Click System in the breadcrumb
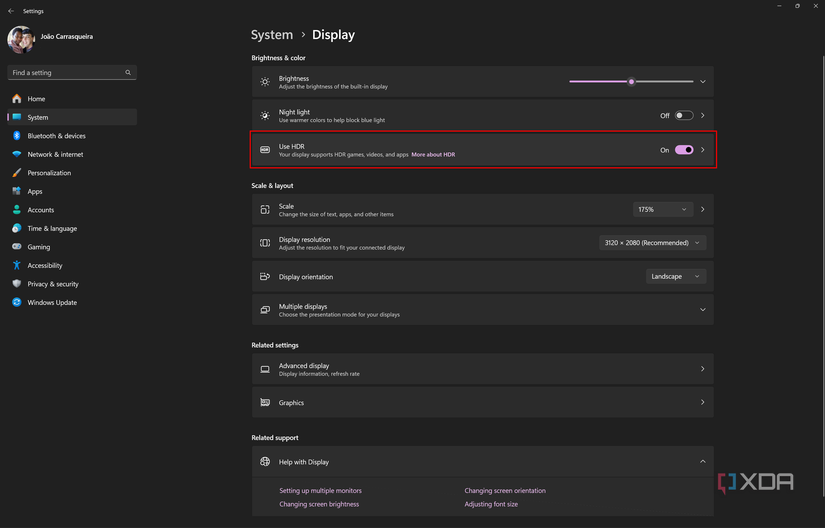This screenshot has height=528, width=825. [x=272, y=35]
